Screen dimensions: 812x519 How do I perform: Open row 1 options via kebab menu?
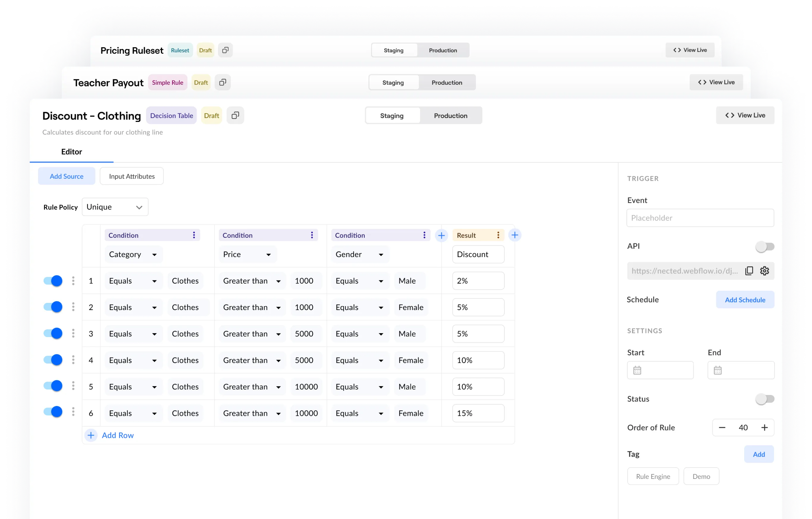coord(73,280)
